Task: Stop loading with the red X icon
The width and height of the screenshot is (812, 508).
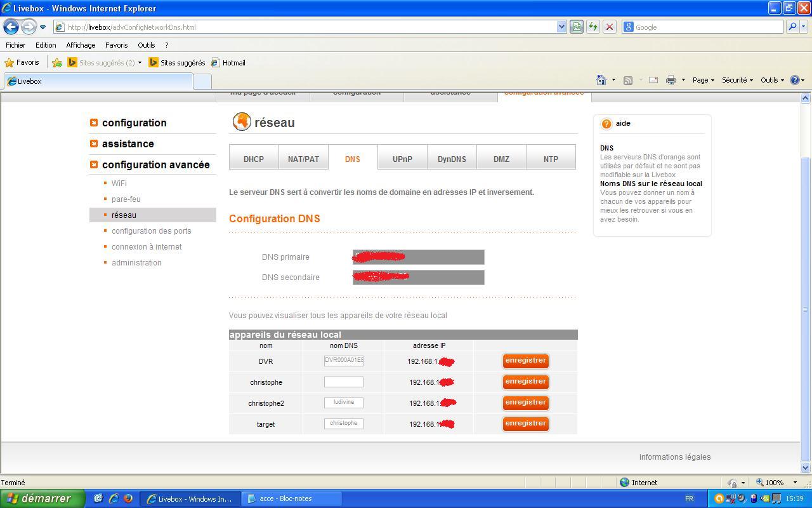Action: (x=609, y=27)
